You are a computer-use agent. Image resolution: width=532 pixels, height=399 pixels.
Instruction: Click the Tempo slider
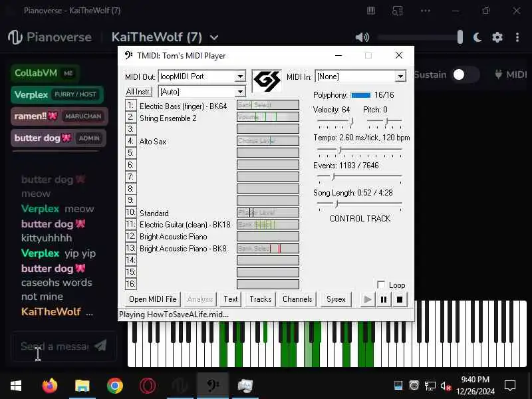pyautogui.click(x=359, y=150)
